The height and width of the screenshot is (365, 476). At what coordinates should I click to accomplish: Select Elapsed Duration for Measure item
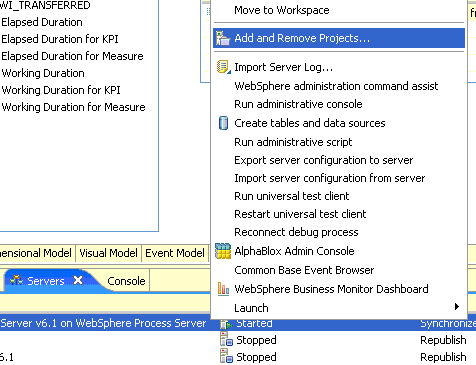tap(72, 56)
